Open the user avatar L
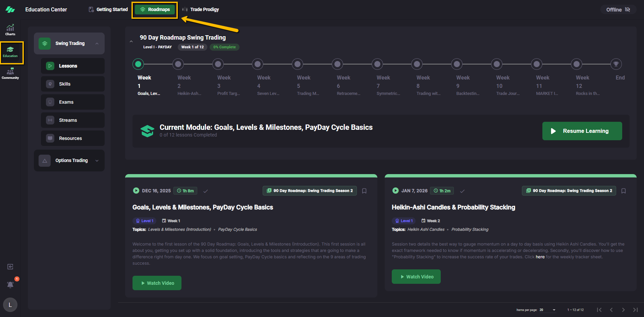This screenshot has height=317, width=644. (x=10, y=305)
